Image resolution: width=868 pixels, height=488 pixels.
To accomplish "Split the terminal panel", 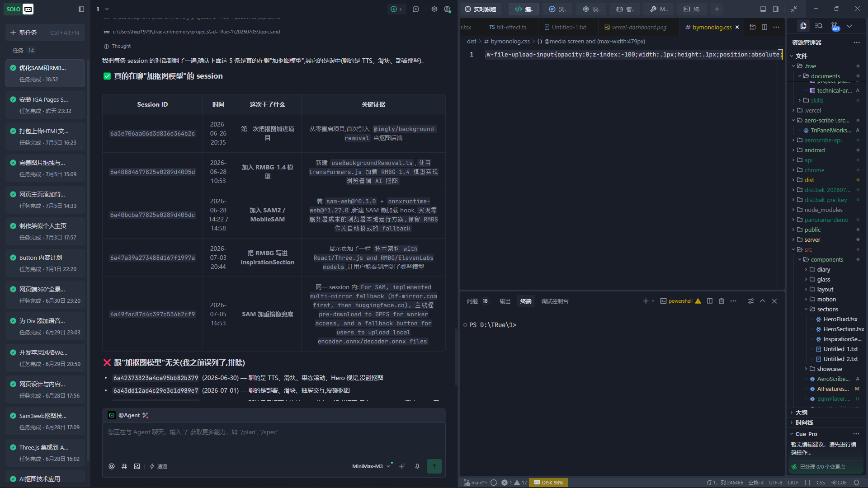I will (x=710, y=301).
